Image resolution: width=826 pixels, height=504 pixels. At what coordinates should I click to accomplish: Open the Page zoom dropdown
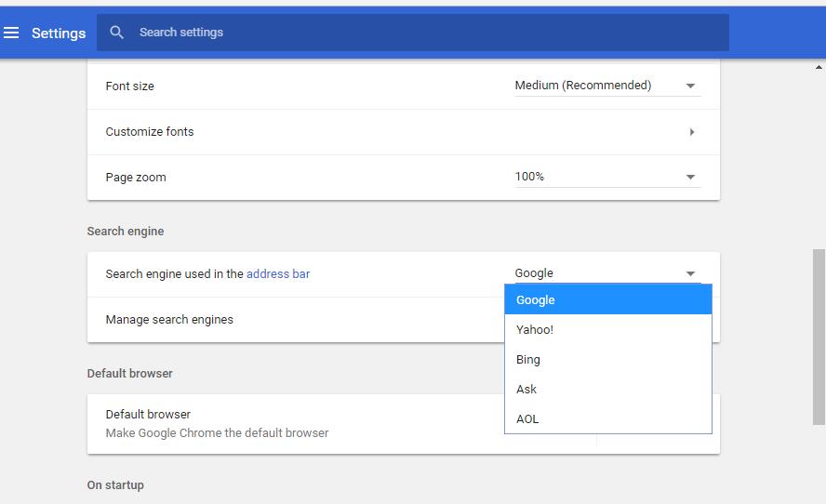point(607,177)
